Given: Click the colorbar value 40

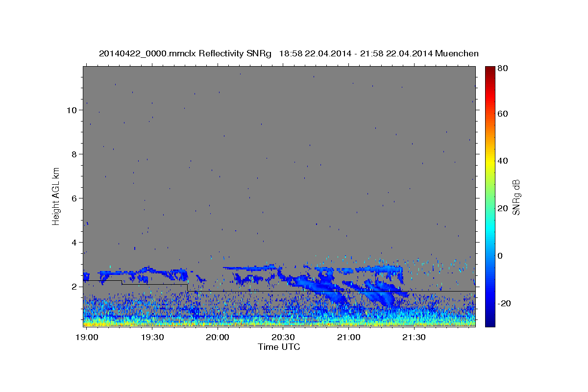Looking at the screenshot, I should coord(503,161).
